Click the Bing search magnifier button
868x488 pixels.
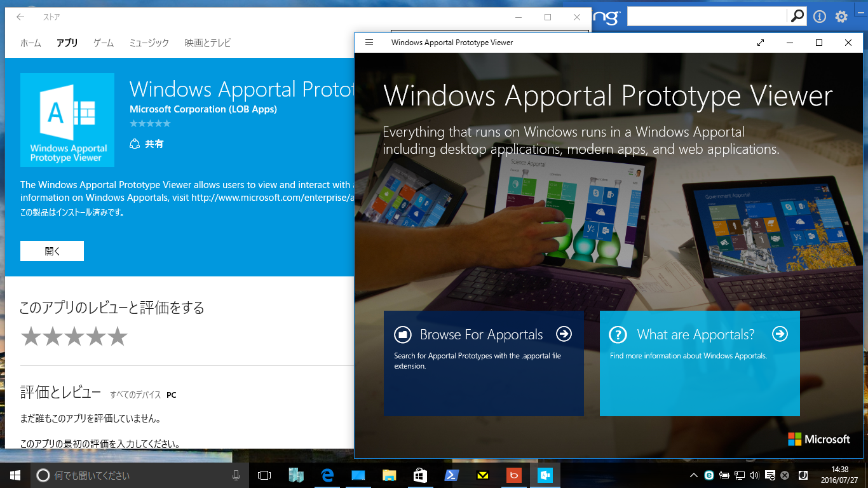click(796, 17)
